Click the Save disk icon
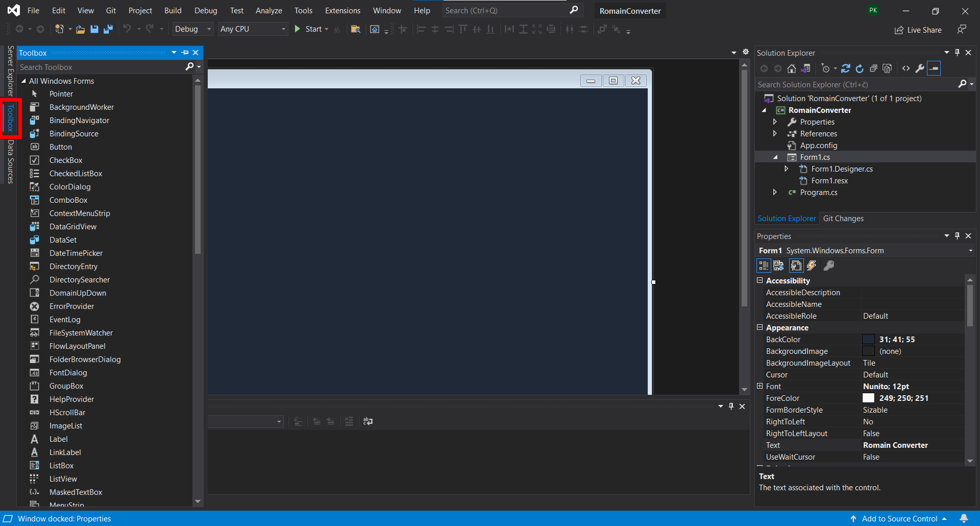 pyautogui.click(x=94, y=29)
